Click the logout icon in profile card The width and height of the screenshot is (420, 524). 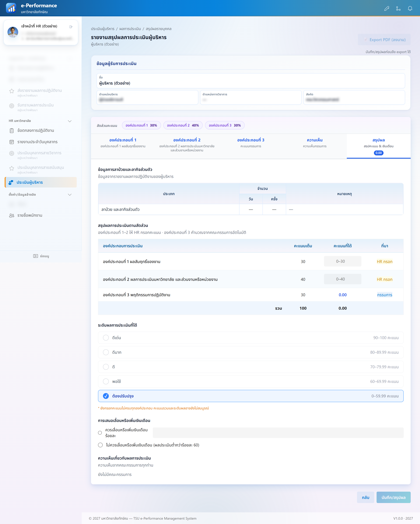[x=71, y=27]
